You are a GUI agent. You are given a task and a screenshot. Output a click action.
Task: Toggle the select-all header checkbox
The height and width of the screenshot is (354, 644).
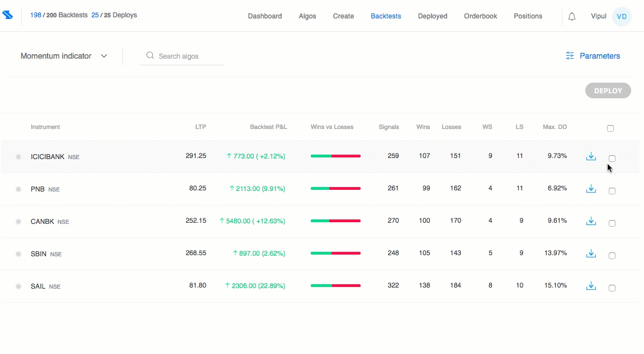(x=610, y=128)
